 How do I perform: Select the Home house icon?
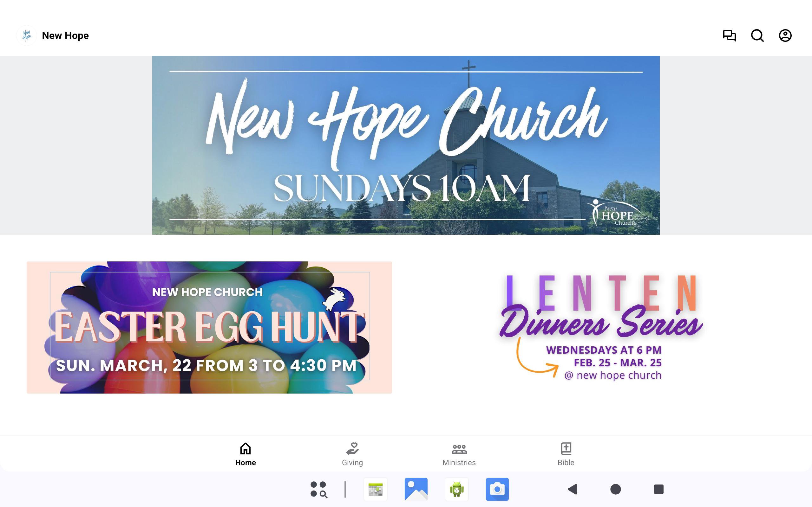tap(245, 448)
